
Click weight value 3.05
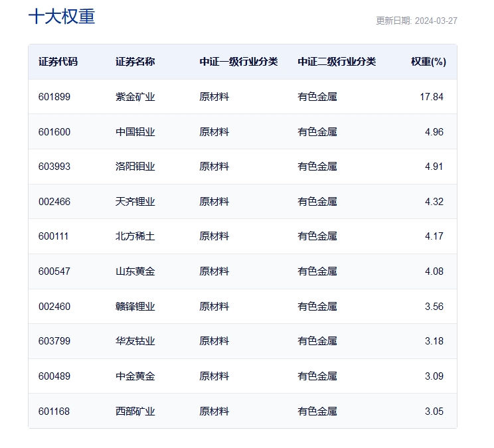pos(434,411)
